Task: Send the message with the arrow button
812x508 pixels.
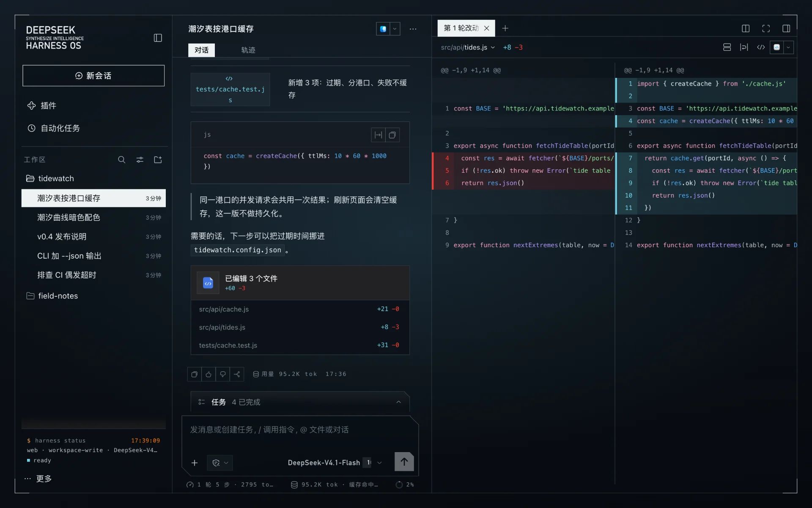Action: click(x=404, y=462)
